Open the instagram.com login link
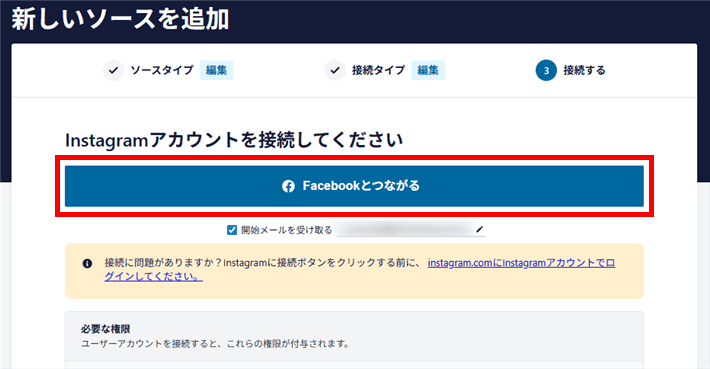 (521, 263)
